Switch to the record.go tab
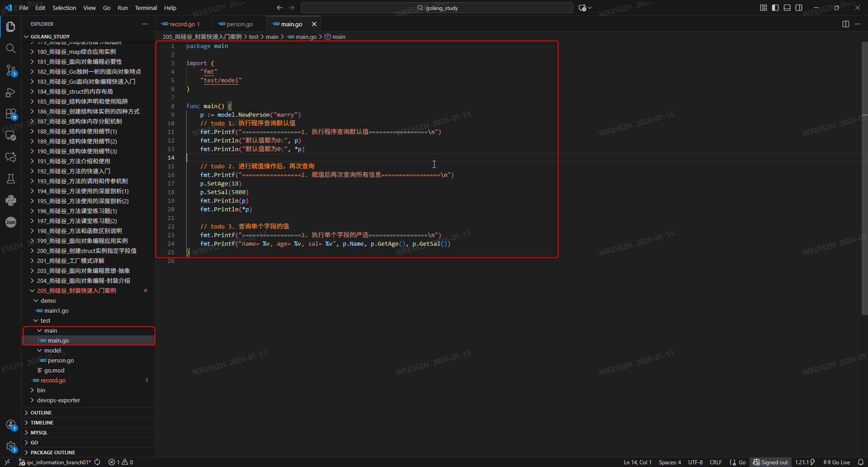This screenshot has height=467, width=868. click(184, 24)
